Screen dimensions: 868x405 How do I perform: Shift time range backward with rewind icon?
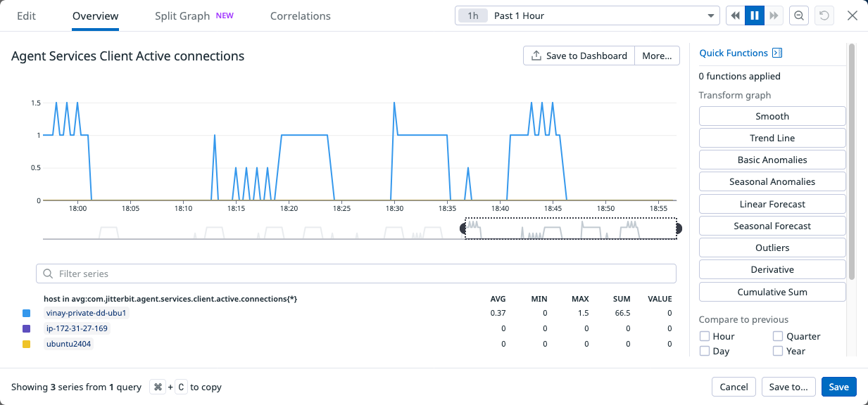(x=734, y=15)
